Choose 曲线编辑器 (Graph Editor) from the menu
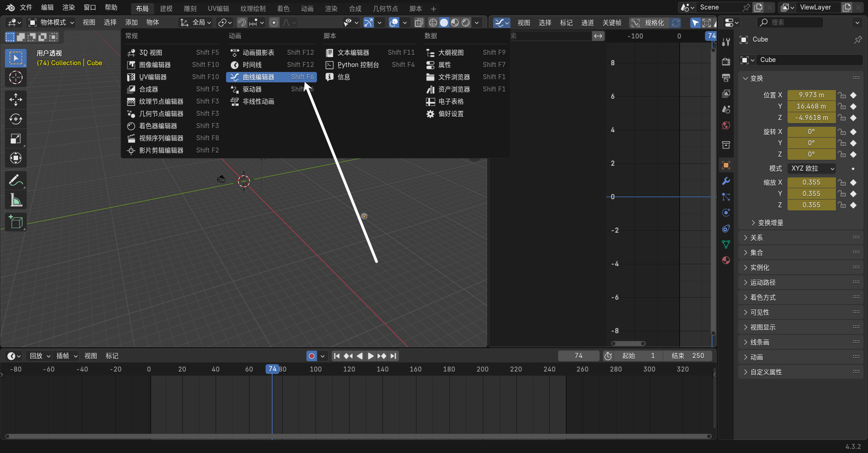The height and width of the screenshot is (453, 868). [258, 77]
